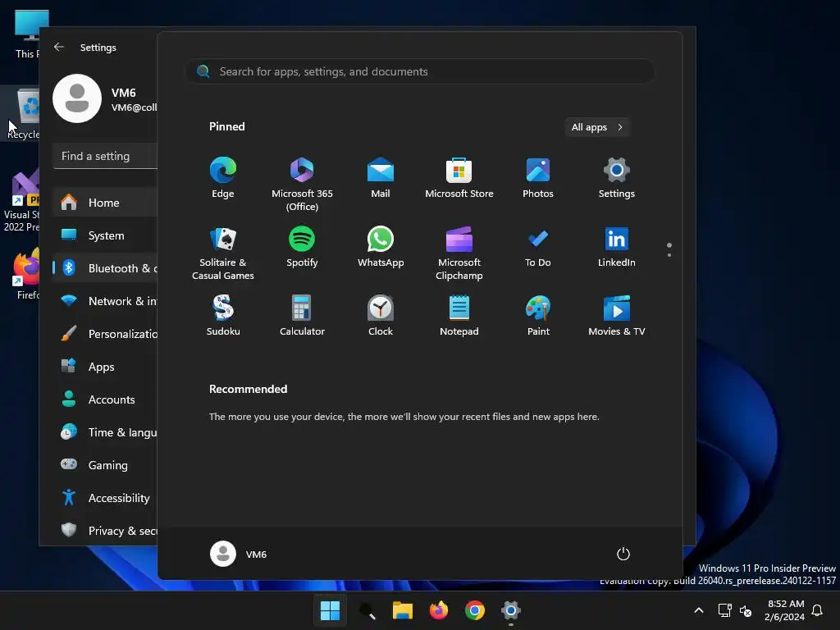Open VM6 user account in Start menu
This screenshot has width=840, height=630.
(x=239, y=554)
